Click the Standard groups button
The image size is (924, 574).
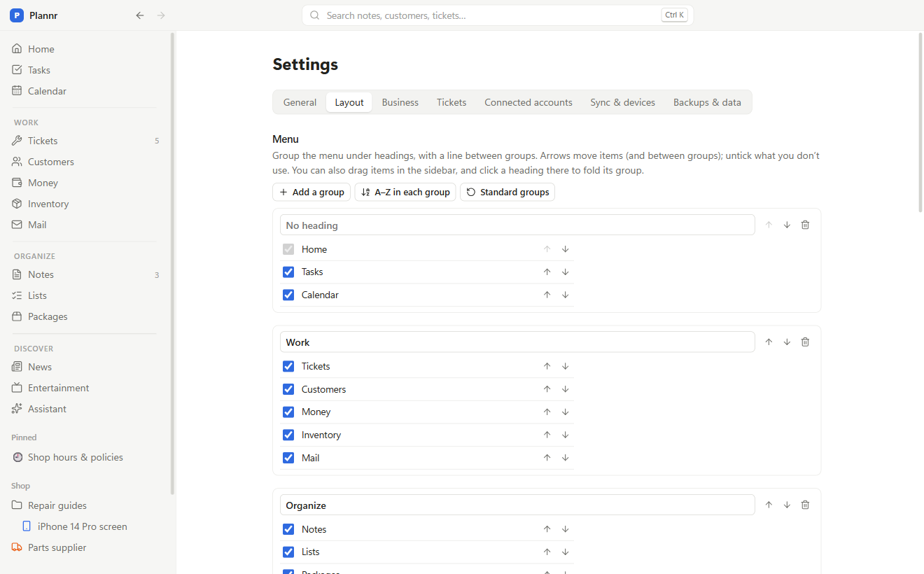coord(507,192)
